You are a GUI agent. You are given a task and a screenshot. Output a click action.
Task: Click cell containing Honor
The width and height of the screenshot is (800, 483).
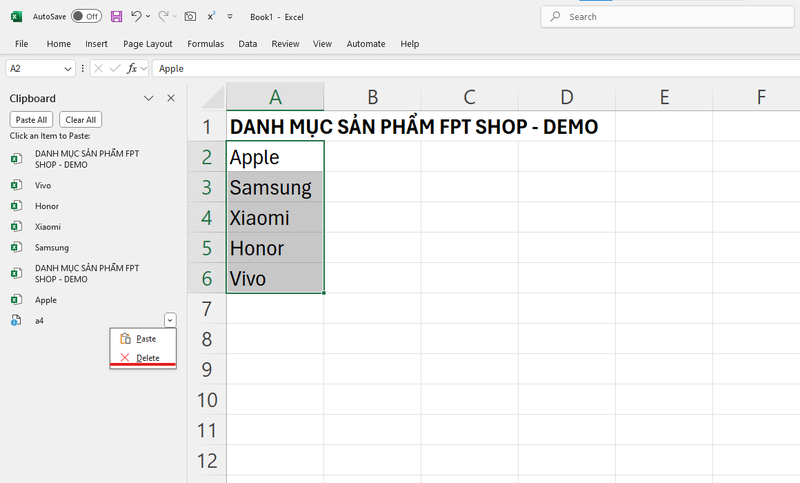[x=275, y=248]
